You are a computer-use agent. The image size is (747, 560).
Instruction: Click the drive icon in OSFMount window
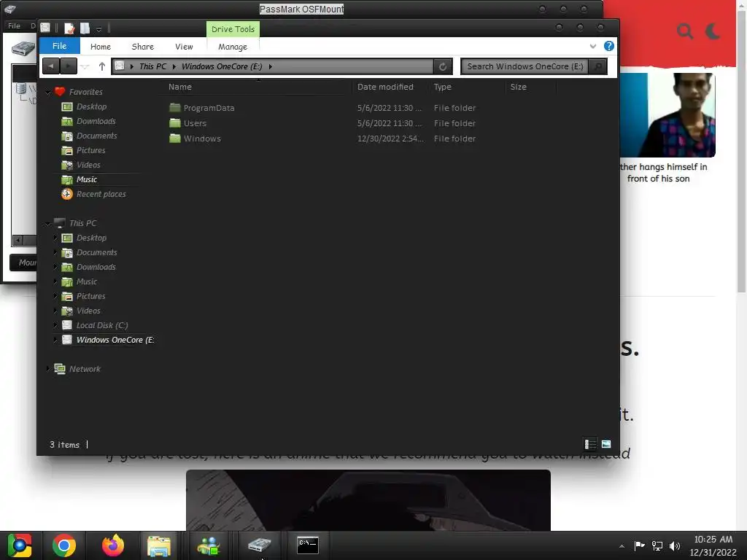coord(23,49)
